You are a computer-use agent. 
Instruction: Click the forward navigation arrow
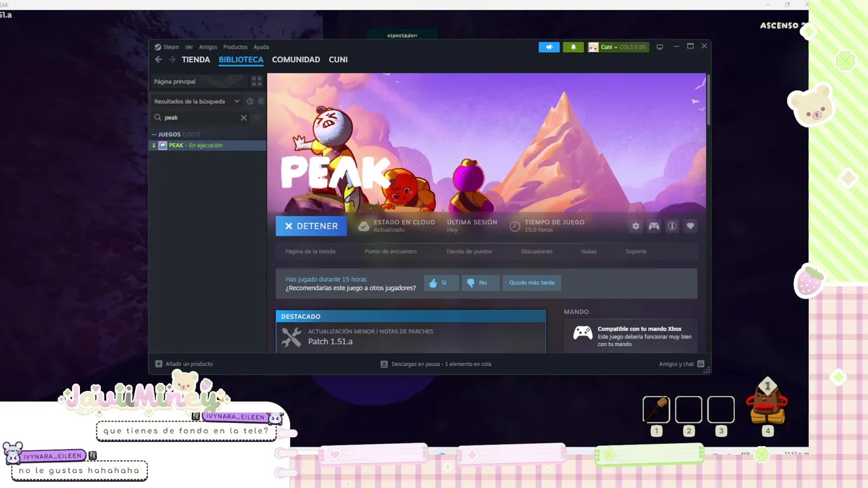172,60
